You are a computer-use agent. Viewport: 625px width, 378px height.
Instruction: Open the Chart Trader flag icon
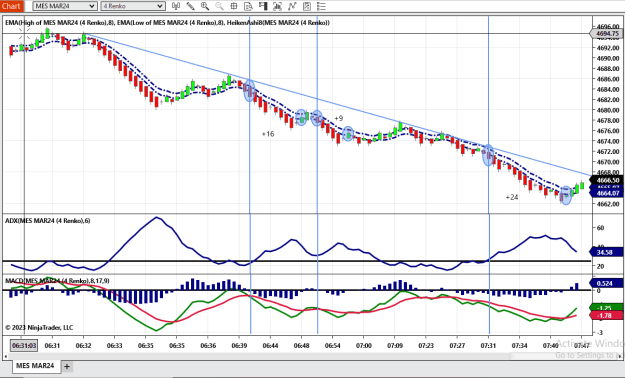tap(263, 6)
